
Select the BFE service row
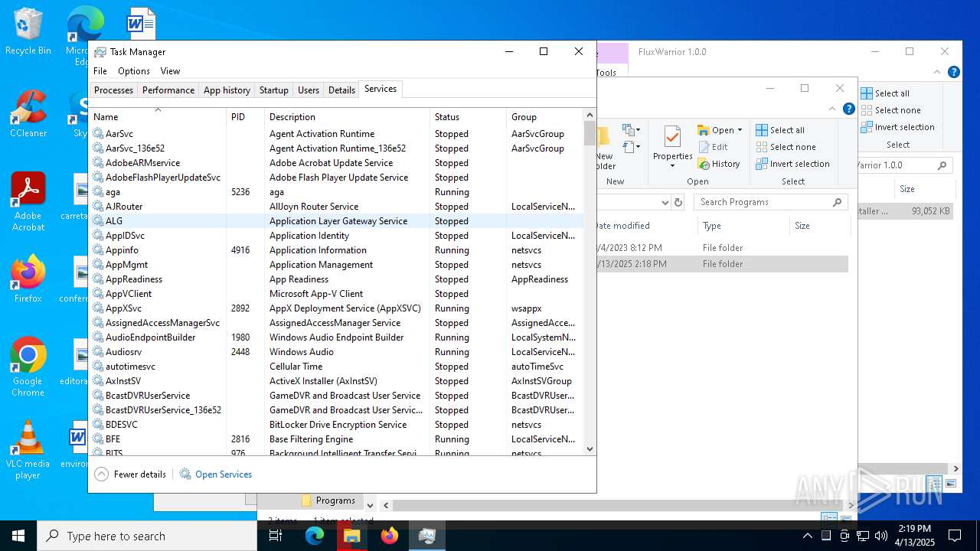click(336, 439)
